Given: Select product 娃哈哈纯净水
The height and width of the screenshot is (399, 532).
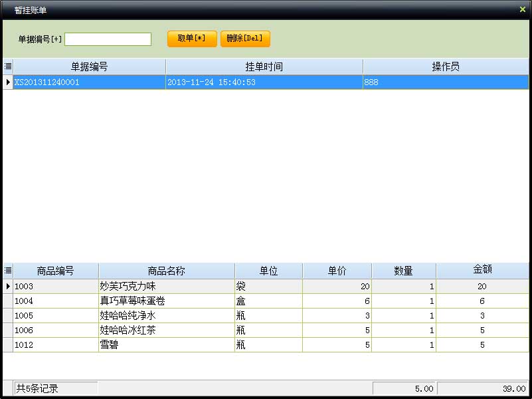Looking at the screenshot, I should tap(166, 315).
